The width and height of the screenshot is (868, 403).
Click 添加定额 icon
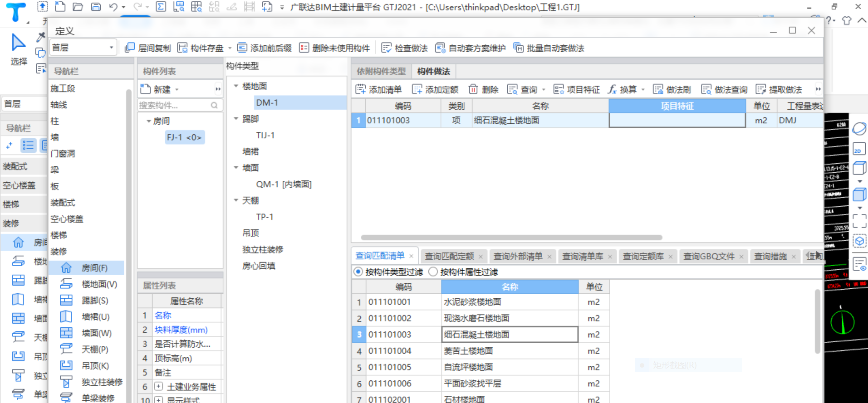click(x=417, y=89)
